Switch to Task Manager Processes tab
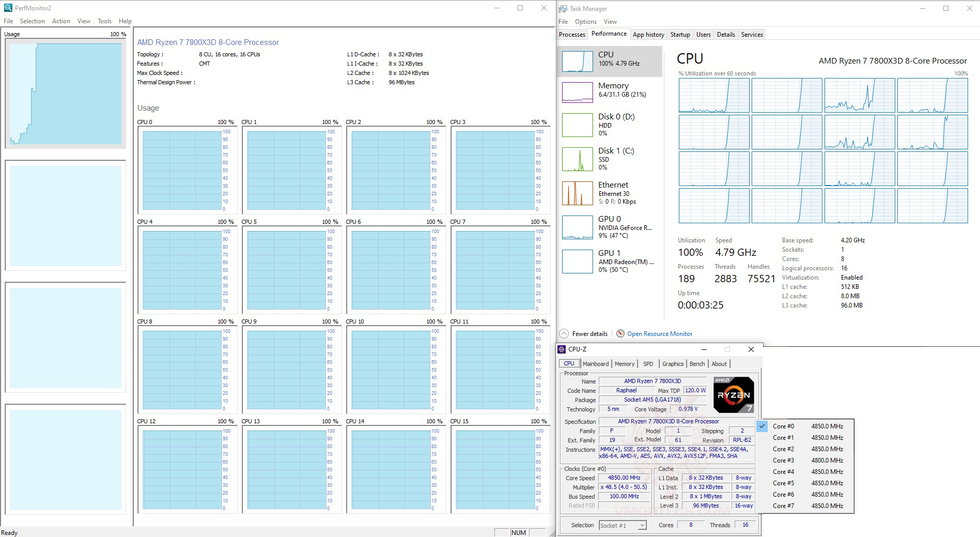 click(572, 35)
